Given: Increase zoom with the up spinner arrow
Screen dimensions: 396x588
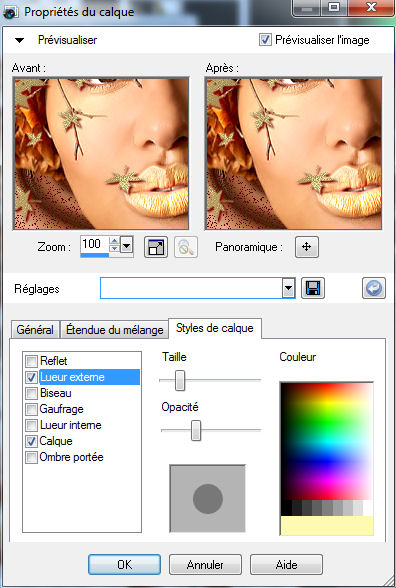Looking at the screenshot, I should tap(114, 241).
